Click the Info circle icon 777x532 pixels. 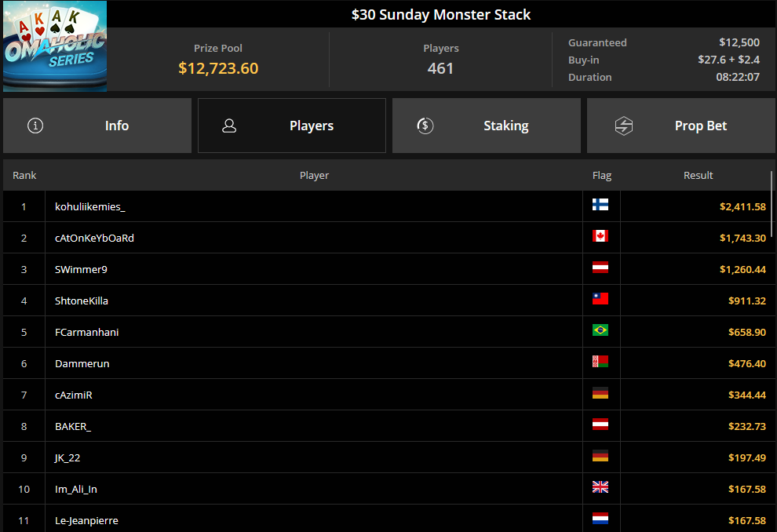click(35, 126)
